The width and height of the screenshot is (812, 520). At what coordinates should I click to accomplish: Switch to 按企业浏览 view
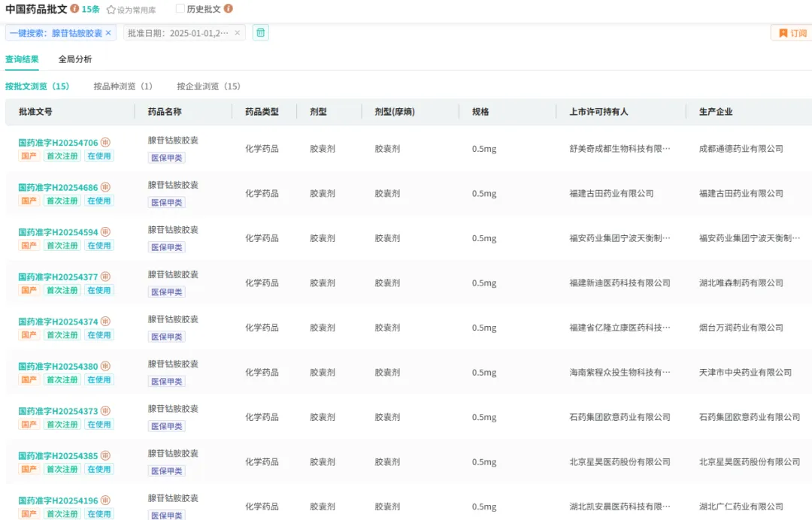pos(208,86)
